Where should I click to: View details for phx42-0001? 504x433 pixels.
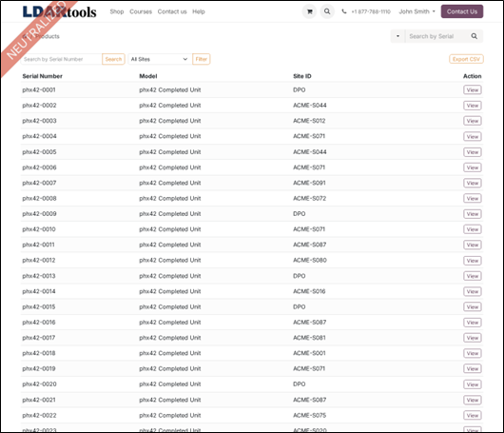[x=473, y=90]
